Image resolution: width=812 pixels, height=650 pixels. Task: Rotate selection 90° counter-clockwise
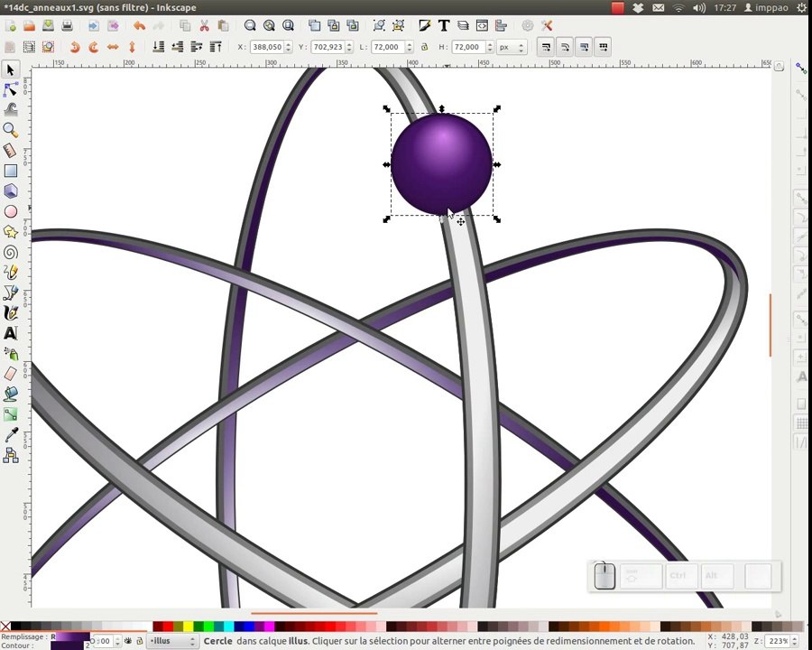pos(74,47)
